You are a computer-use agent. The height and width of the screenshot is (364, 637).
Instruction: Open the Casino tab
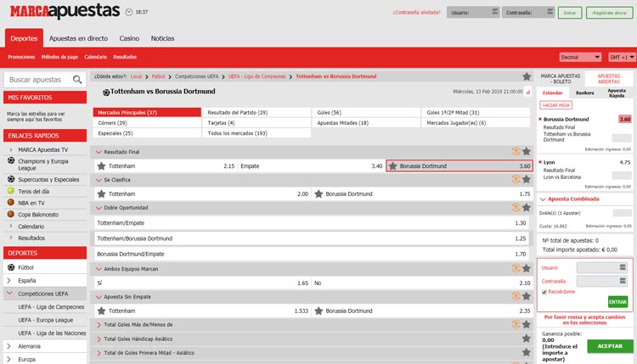point(129,38)
